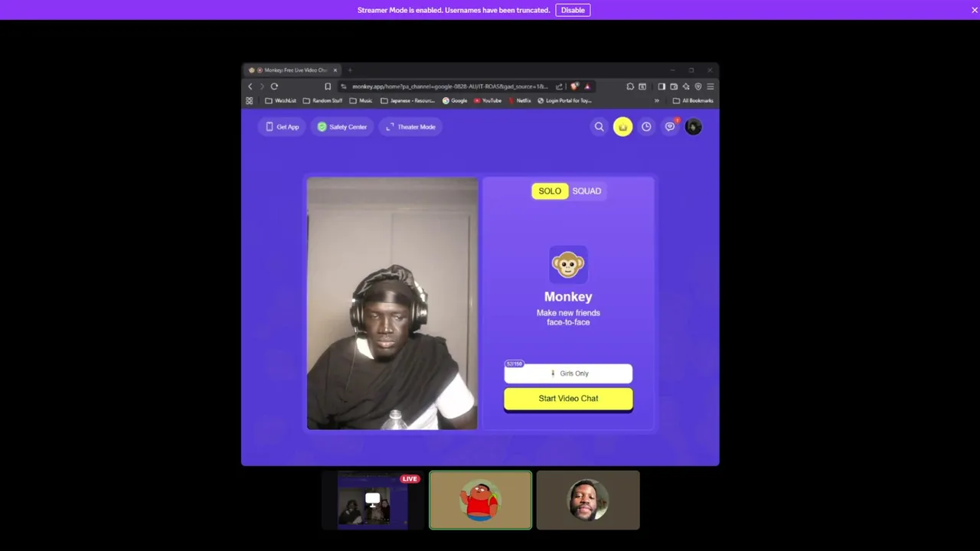Dismiss the Streamer Mode banner
The height and width of the screenshot is (551, 980).
coord(974,10)
